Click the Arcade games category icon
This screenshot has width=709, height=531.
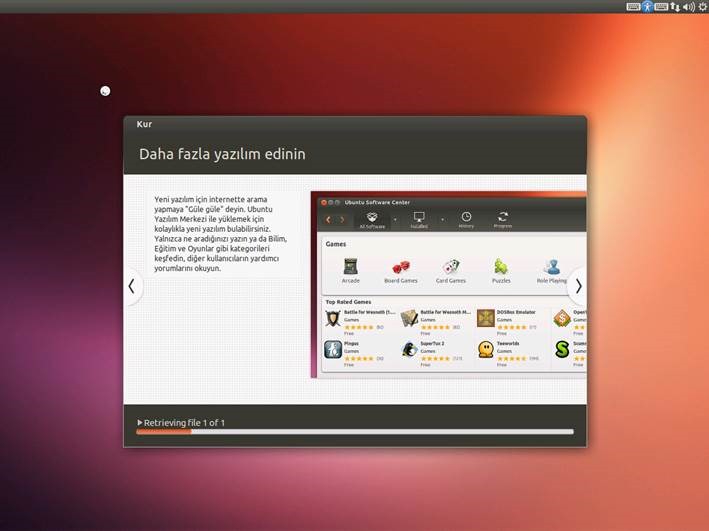(x=351, y=268)
